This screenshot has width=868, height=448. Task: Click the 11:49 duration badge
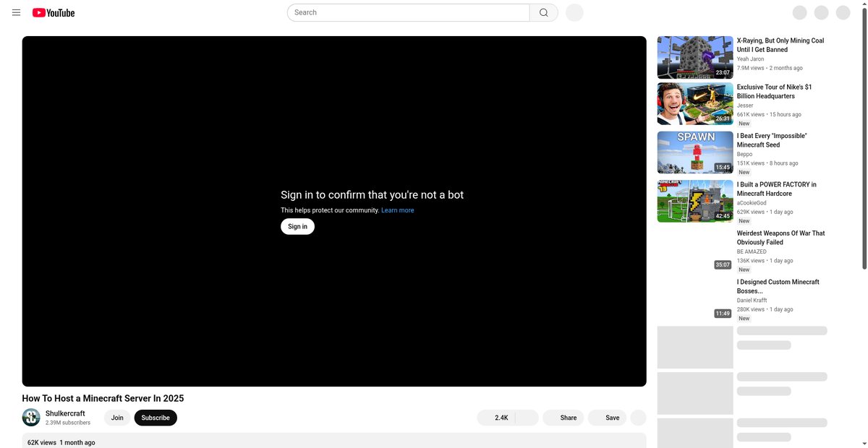coord(723,314)
